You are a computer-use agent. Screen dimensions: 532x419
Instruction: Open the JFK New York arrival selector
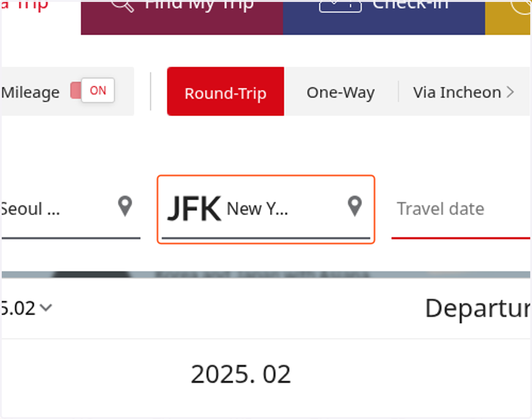point(266,209)
